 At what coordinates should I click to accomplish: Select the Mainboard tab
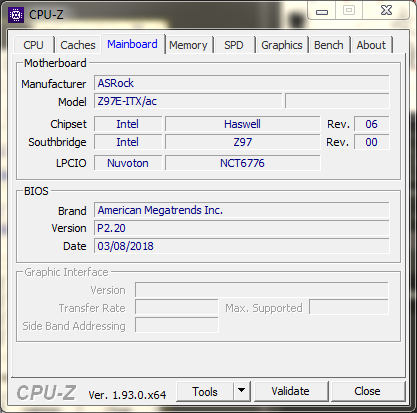point(132,44)
